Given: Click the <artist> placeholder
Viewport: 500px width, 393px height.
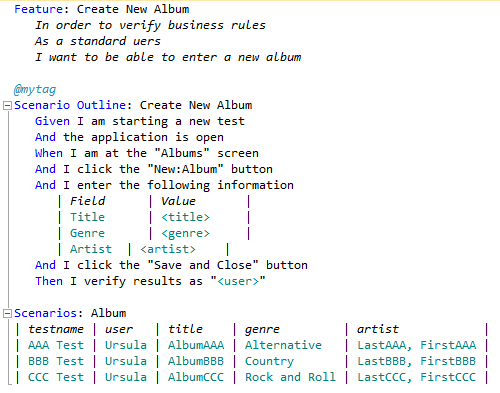Looking at the screenshot, I should [x=168, y=249].
